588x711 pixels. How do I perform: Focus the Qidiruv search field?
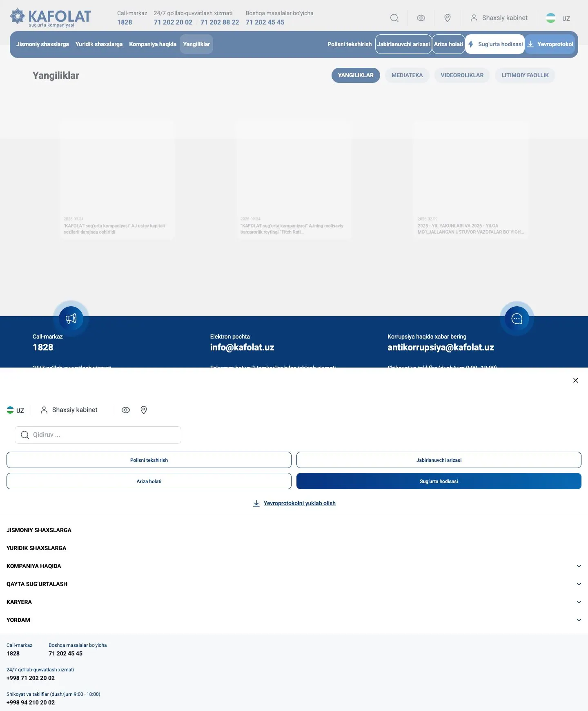(98, 435)
